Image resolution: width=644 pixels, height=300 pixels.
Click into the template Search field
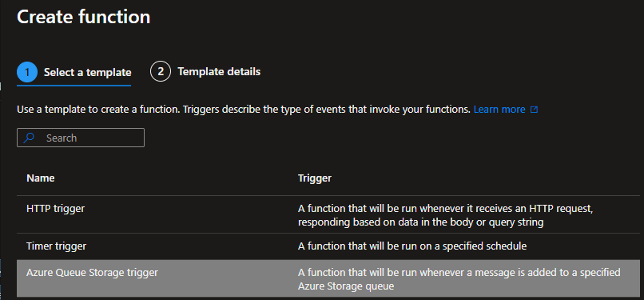point(81,138)
